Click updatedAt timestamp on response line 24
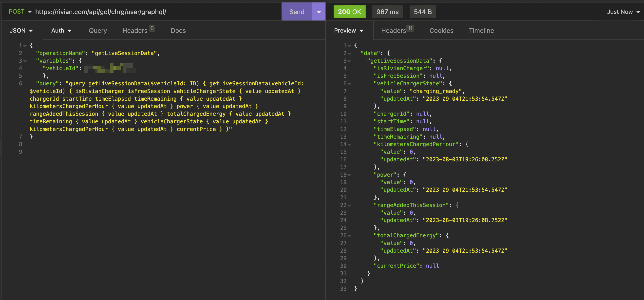Viewport: 644px width, 300px height. pyautogui.click(x=465, y=220)
